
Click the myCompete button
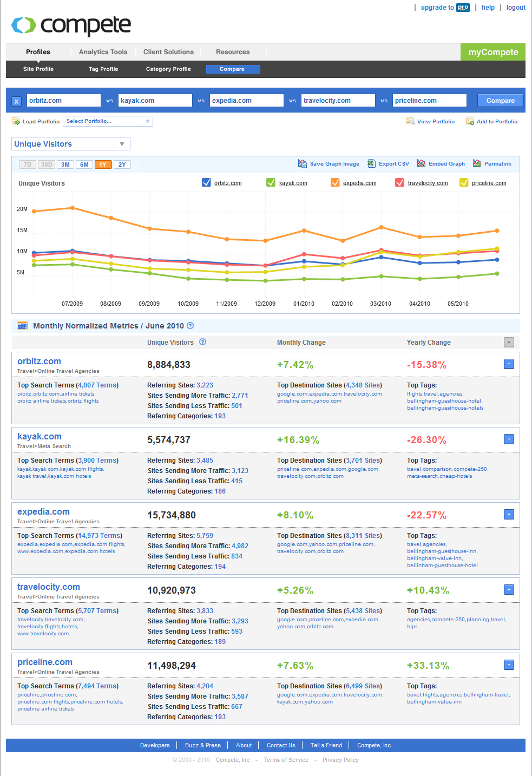[x=493, y=52]
